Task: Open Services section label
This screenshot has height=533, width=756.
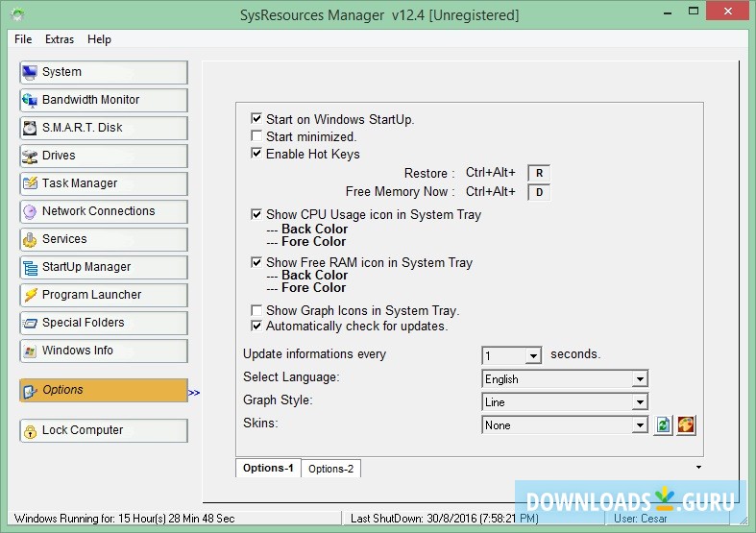Action: (64, 239)
